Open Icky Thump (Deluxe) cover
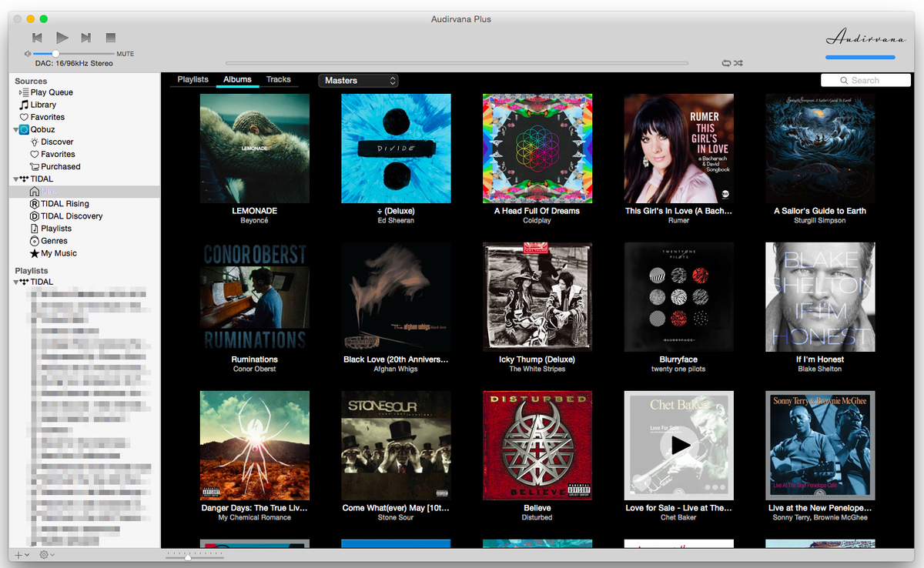This screenshot has height=568, width=924. click(537, 297)
